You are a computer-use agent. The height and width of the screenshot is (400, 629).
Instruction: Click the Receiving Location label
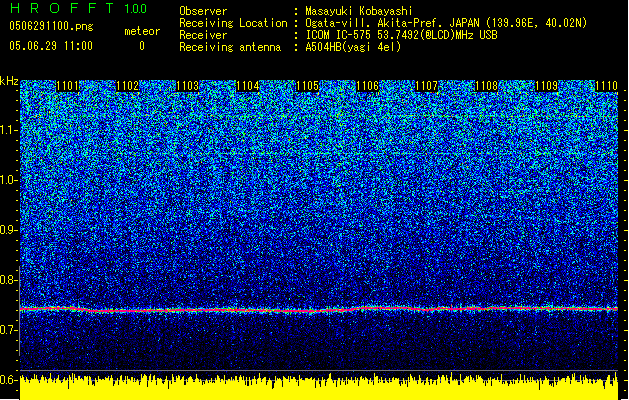pyautogui.click(x=233, y=23)
